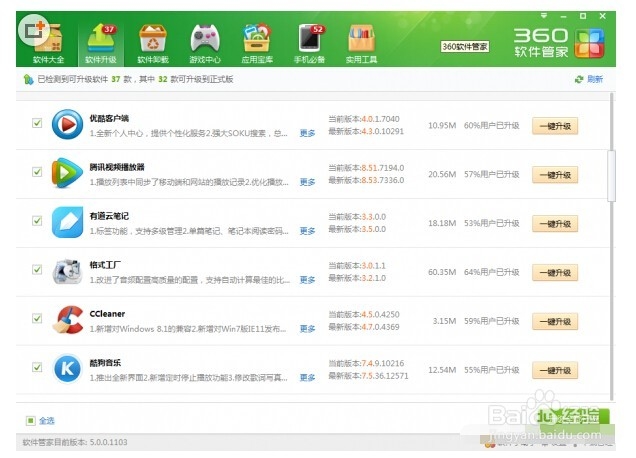636x458 pixels.
Task: Click the CCleaner app icon
Action: pos(68,320)
